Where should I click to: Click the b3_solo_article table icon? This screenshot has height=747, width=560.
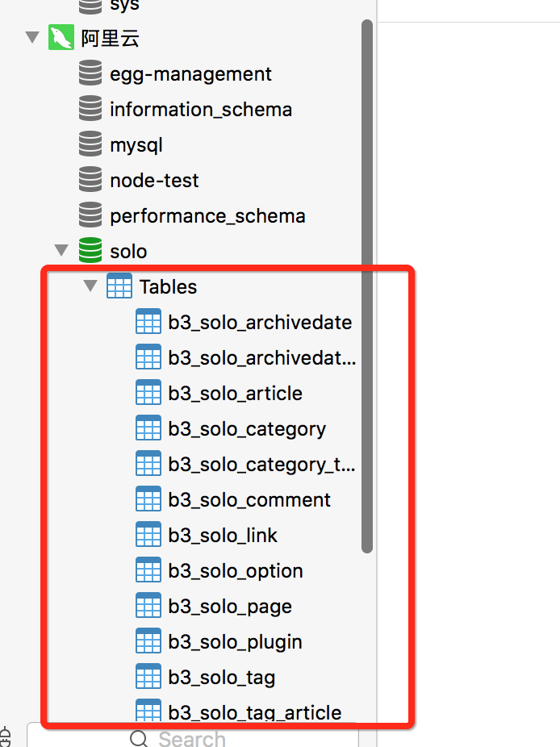[x=148, y=393]
